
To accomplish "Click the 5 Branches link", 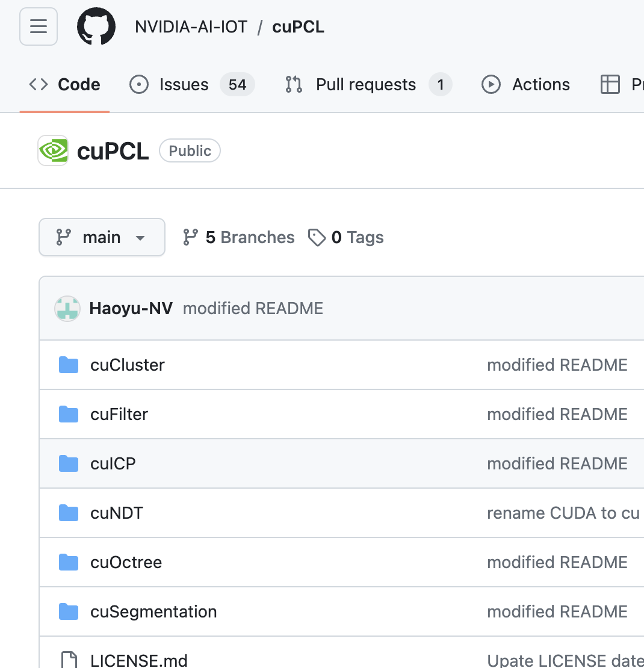I will [249, 237].
